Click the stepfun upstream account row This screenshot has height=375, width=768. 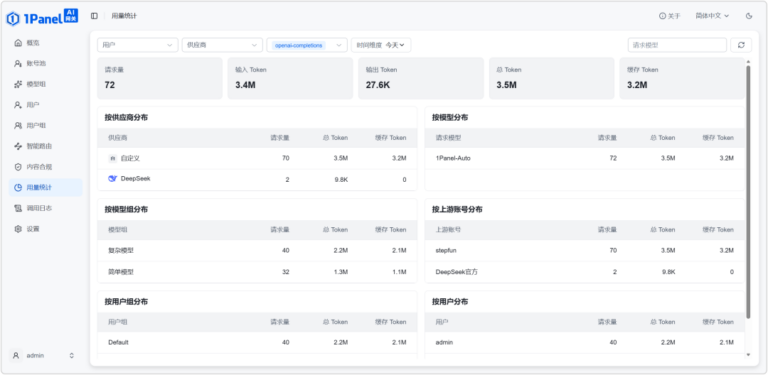[585, 250]
